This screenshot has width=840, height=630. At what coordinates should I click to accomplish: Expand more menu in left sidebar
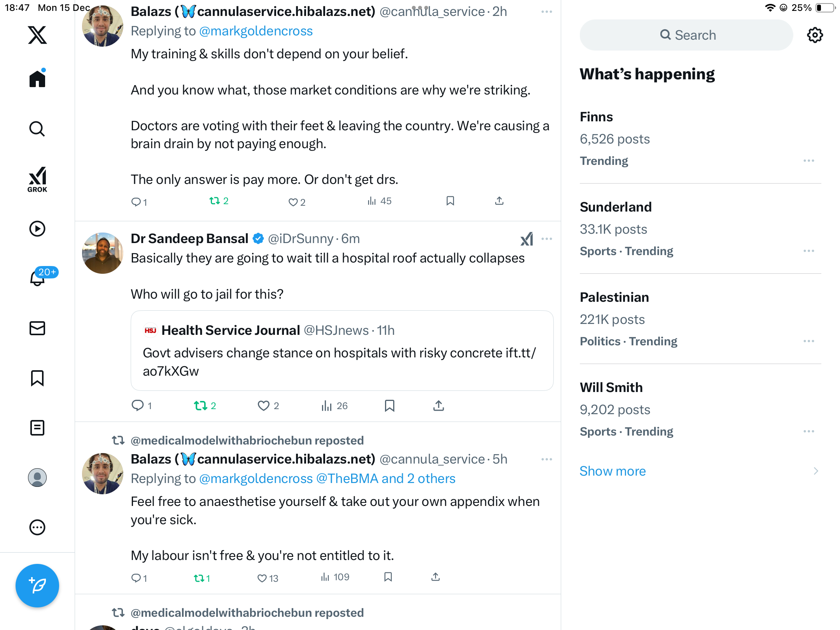[x=37, y=527]
